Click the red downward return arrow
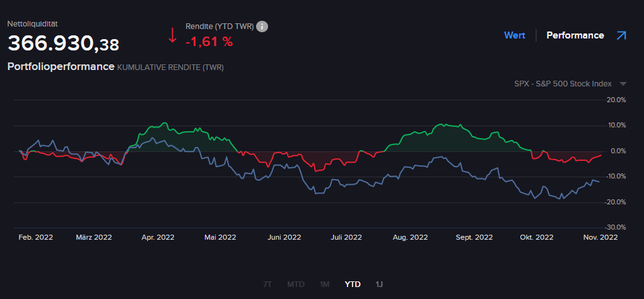644x299 pixels. pos(172,35)
